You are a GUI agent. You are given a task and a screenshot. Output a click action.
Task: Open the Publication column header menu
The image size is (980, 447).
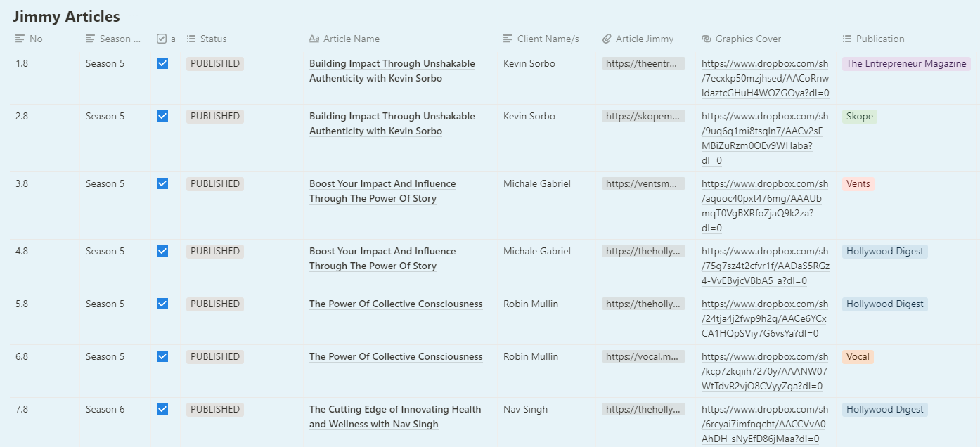coord(879,39)
